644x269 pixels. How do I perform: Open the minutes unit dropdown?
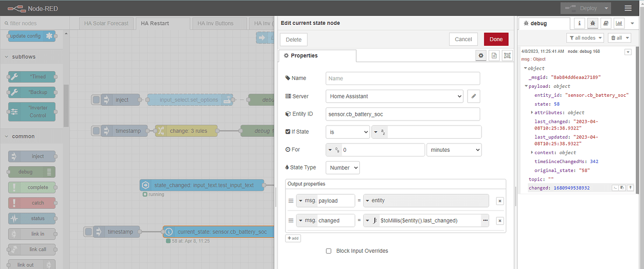[454, 150]
